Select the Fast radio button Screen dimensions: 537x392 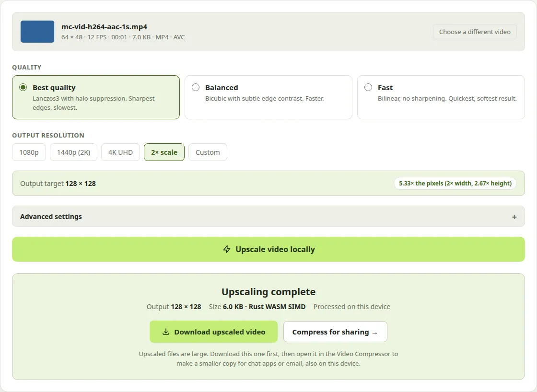point(368,87)
